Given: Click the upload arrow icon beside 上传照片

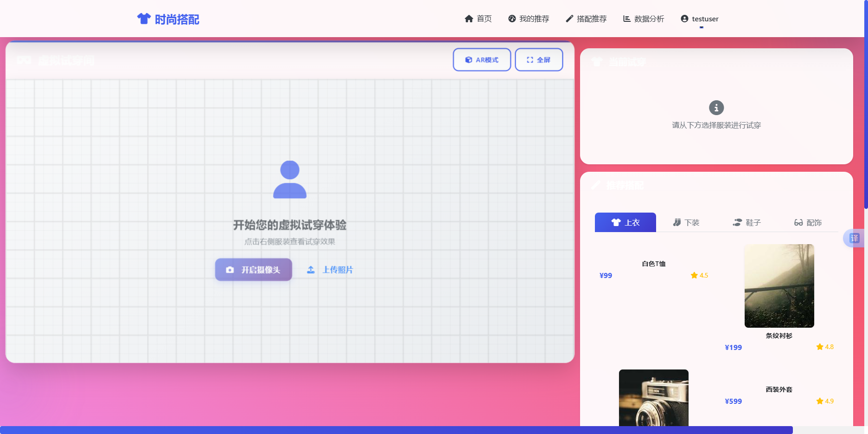Looking at the screenshot, I should coord(311,270).
